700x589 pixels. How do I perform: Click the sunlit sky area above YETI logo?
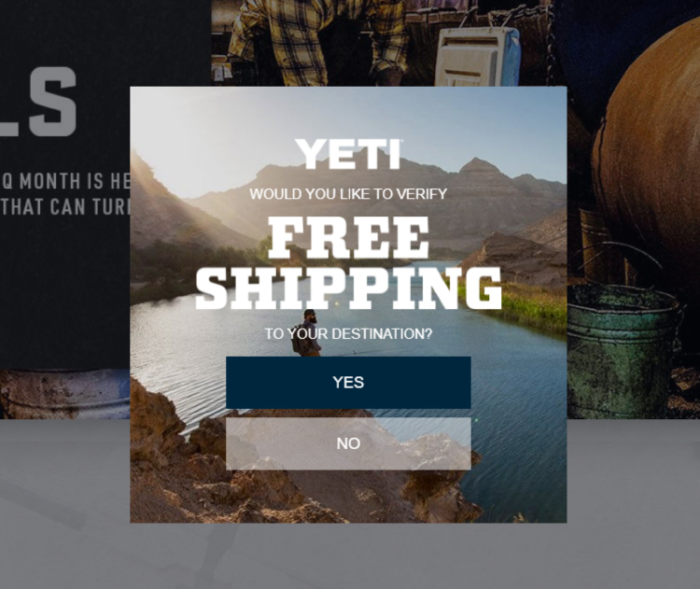[x=348, y=112]
